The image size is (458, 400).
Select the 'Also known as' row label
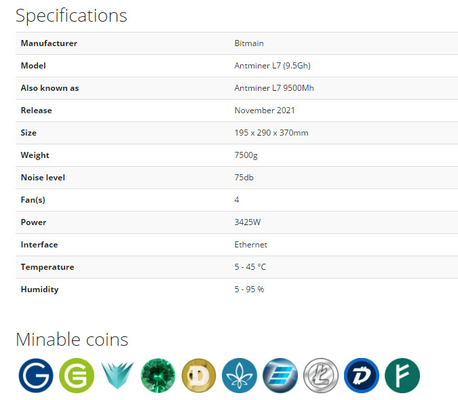pos(50,88)
